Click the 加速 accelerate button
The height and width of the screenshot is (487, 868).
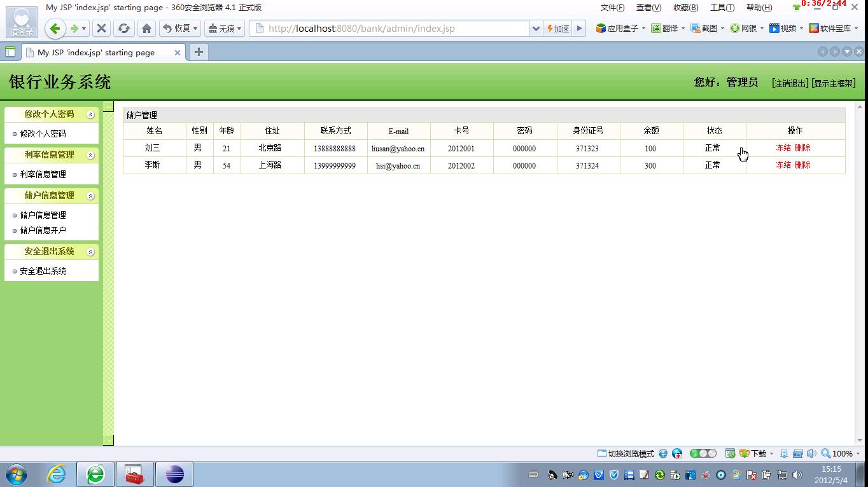point(558,29)
